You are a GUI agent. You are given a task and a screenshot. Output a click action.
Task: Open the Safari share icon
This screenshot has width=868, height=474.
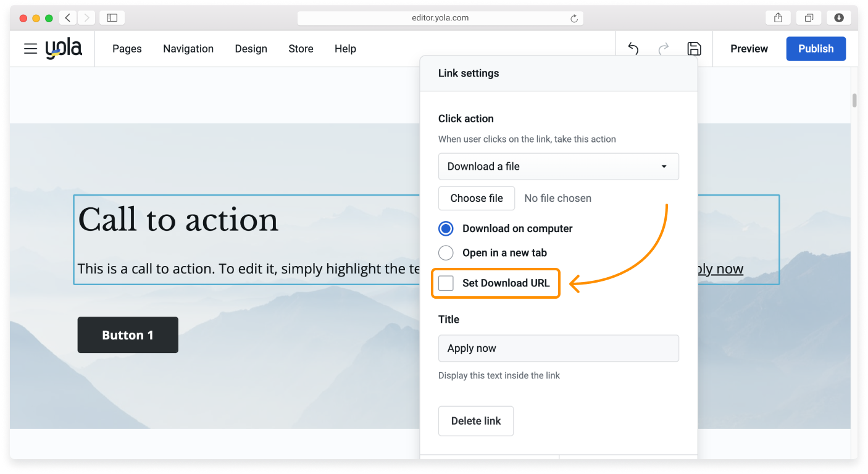point(778,18)
